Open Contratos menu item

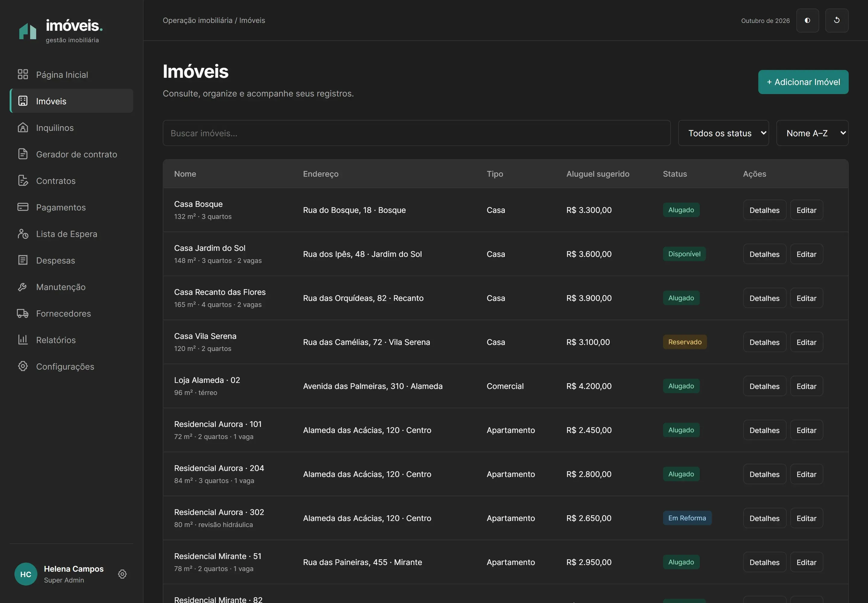point(71,181)
